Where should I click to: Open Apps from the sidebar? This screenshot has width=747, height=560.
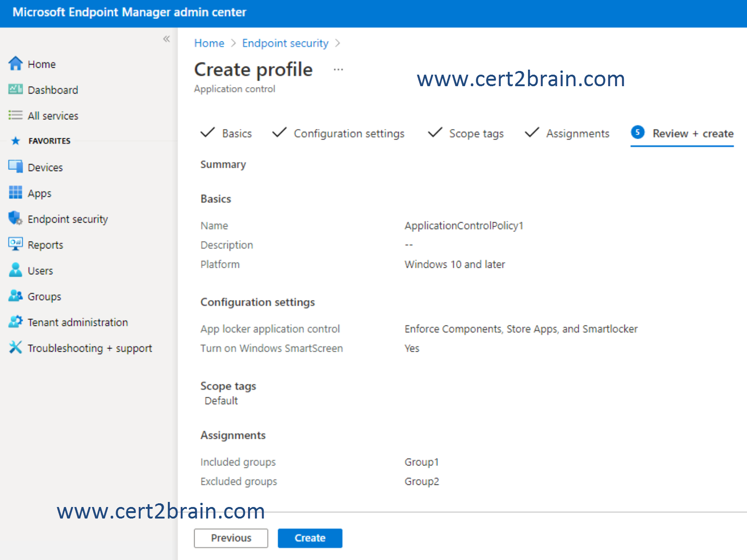(x=40, y=194)
